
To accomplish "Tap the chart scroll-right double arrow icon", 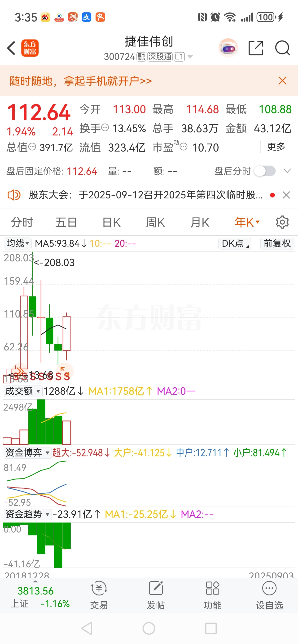I will [20, 371].
